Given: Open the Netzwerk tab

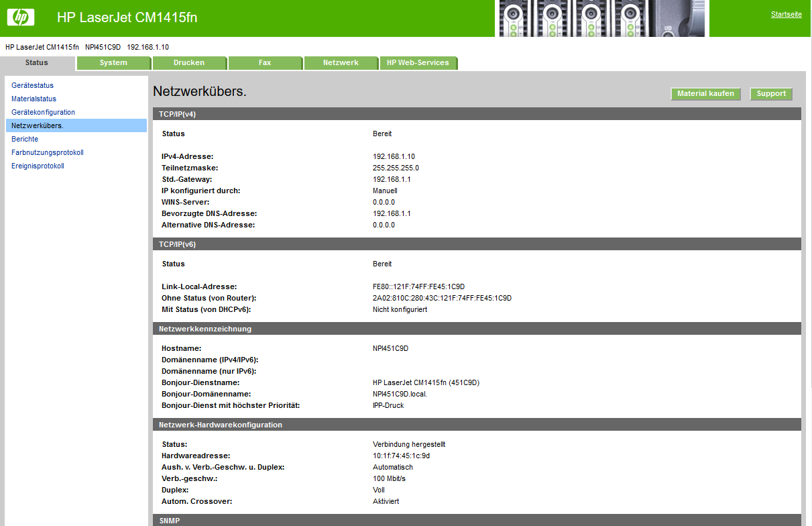Looking at the screenshot, I should tap(341, 63).
